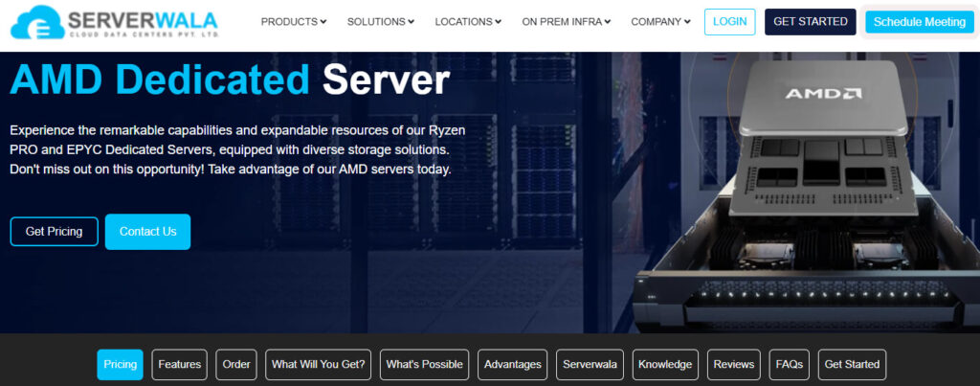Click the GET STARTED header button
This screenshot has width=980, height=386.
click(x=810, y=22)
